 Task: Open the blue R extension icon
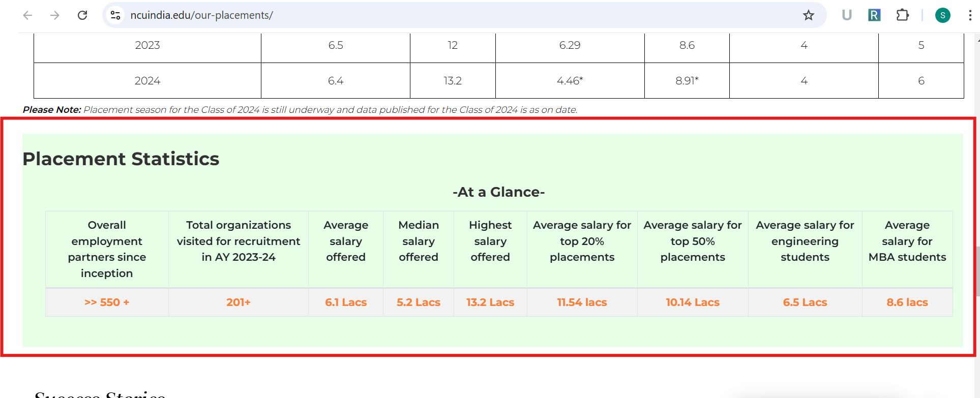[x=874, y=15]
